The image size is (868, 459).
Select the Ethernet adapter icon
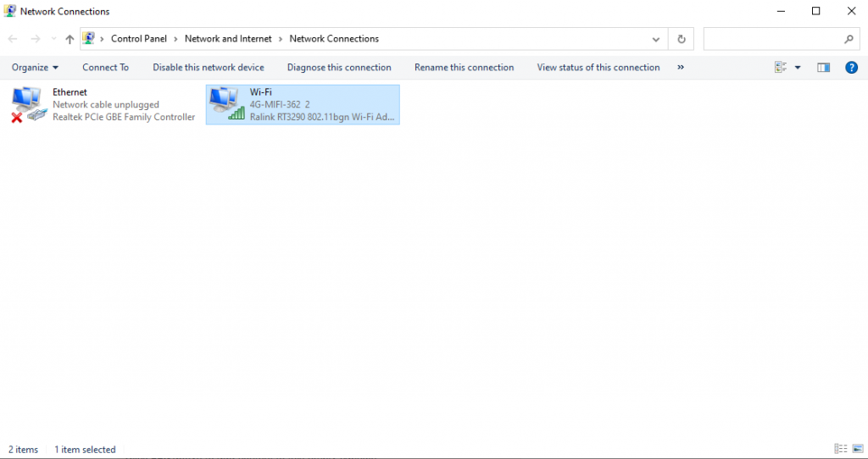point(30,104)
